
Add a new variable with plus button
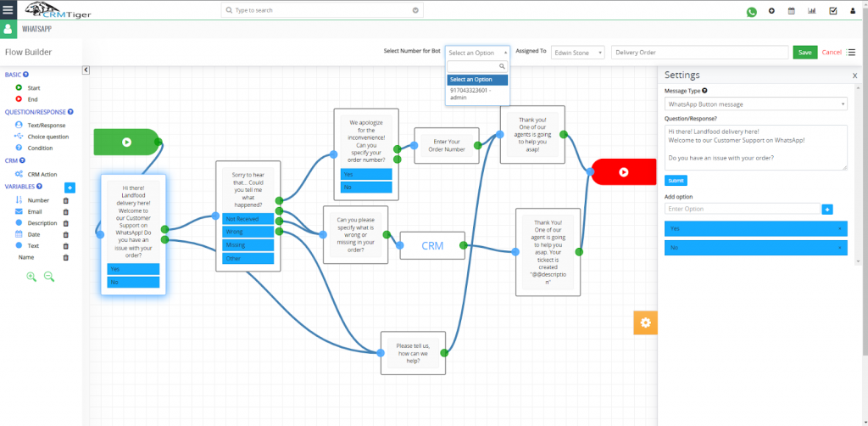[x=70, y=188]
